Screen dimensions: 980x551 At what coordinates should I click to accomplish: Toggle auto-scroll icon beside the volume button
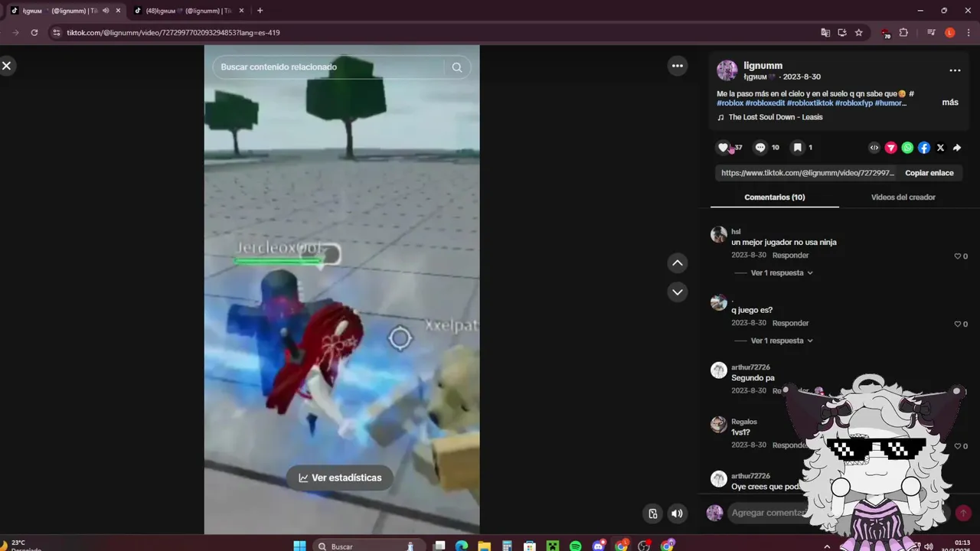click(653, 514)
